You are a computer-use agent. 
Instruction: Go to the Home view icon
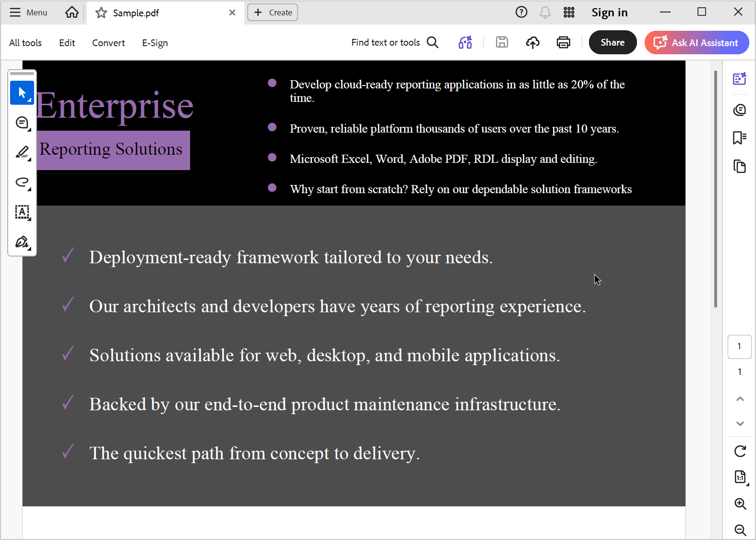click(x=72, y=12)
